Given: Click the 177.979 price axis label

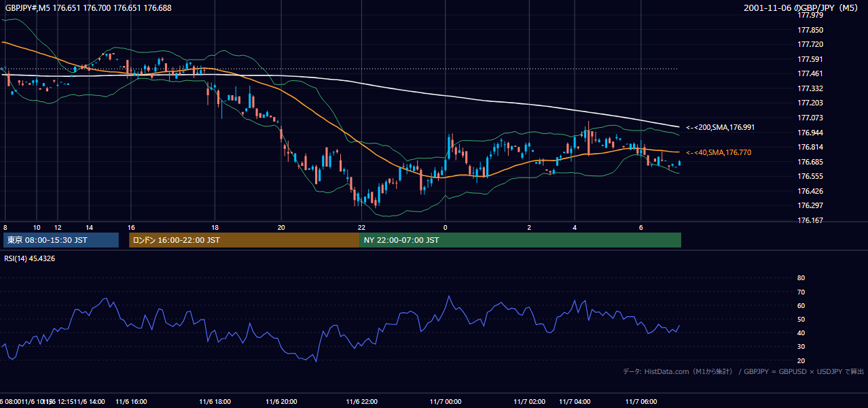Looking at the screenshot, I should pos(810,16).
